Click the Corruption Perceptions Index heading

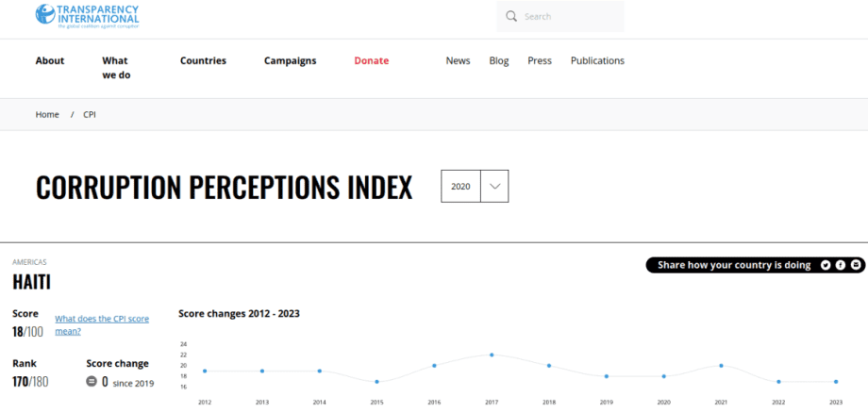pyautogui.click(x=225, y=188)
